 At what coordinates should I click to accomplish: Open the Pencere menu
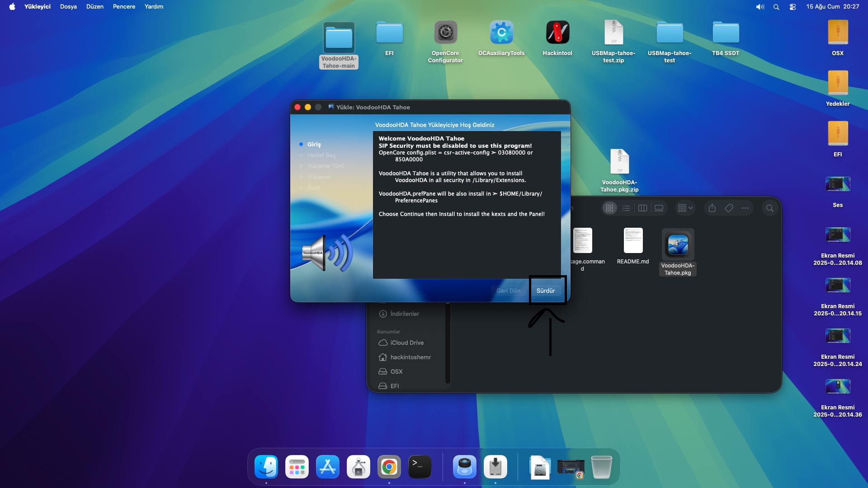click(x=124, y=7)
